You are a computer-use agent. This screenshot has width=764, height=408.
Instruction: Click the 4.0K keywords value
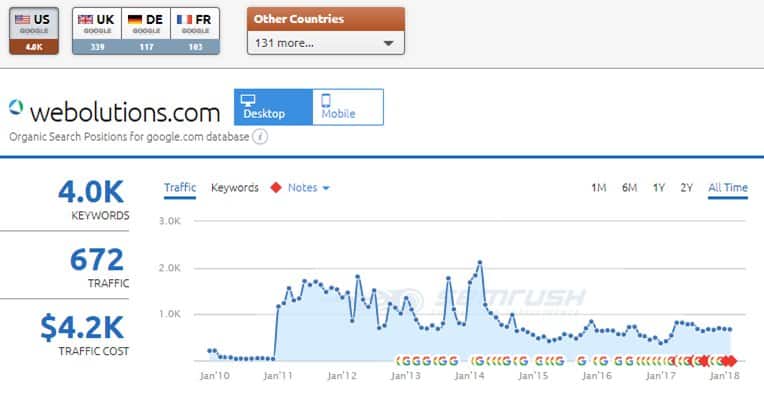tap(91, 192)
